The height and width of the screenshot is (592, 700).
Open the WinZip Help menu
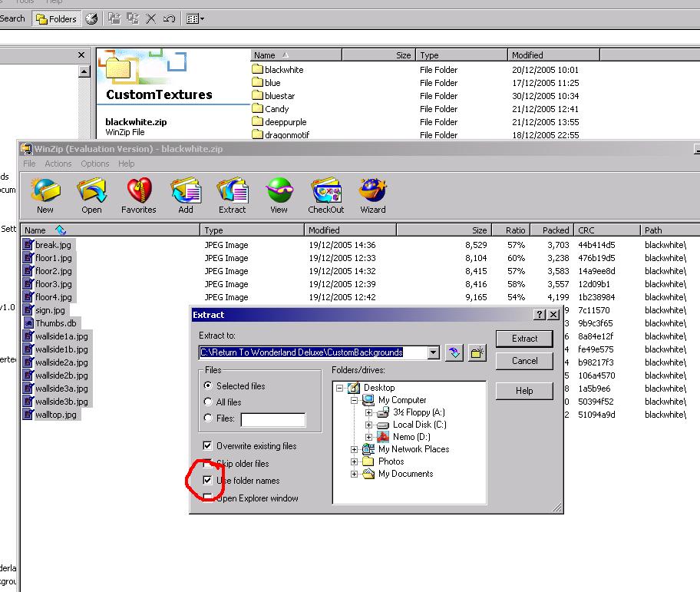click(x=127, y=164)
